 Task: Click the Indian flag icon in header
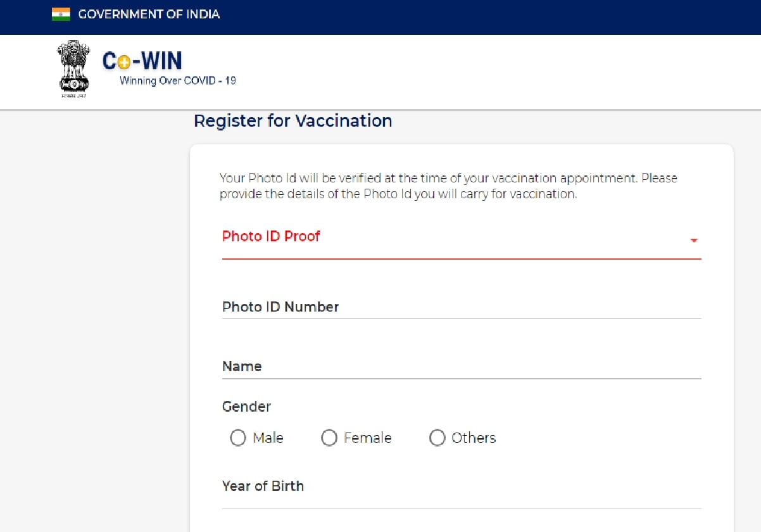click(60, 13)
